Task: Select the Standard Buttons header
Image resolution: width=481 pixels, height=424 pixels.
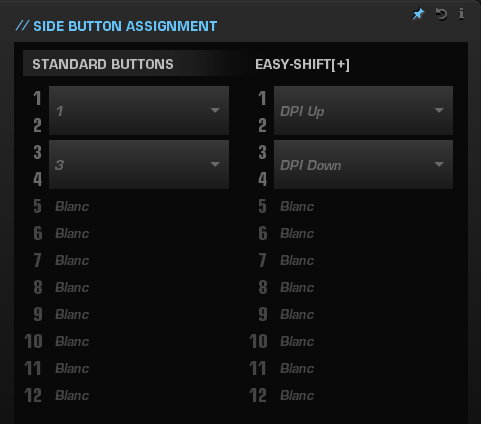Action: pyautogui.click(x=103, y=64)
